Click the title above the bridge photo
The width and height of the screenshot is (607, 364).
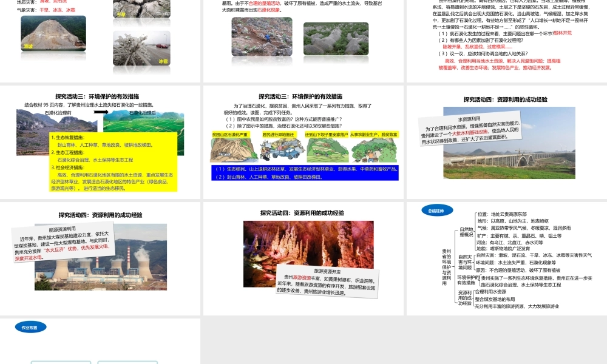click(x=505, y=99)
